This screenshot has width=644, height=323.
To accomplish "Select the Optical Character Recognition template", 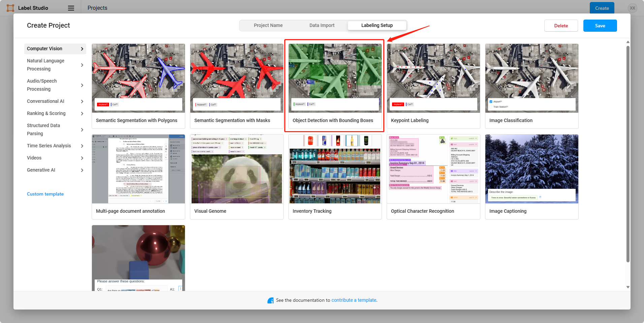I will coord(433,177).
